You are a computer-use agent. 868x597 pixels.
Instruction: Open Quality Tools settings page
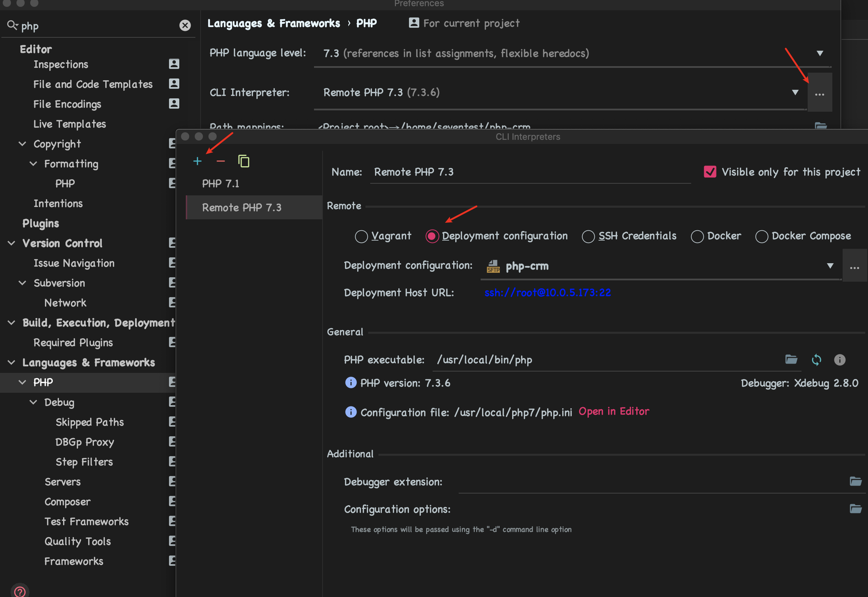coord(77,541)
